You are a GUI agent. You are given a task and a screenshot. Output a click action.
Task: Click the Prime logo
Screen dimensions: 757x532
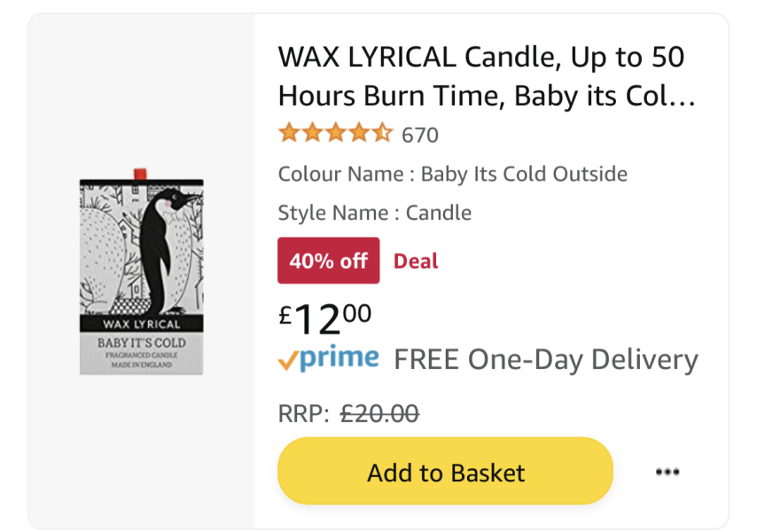click(x=339, y=359)
